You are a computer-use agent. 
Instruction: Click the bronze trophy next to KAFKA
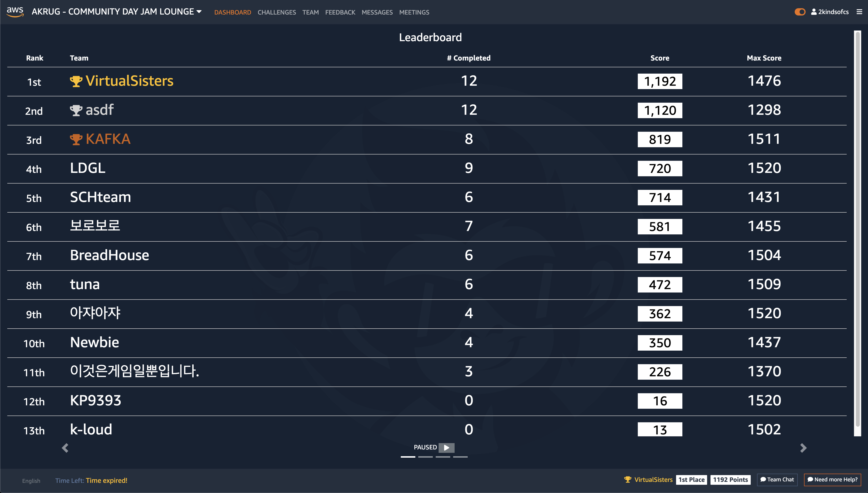(x=76, y=139)
